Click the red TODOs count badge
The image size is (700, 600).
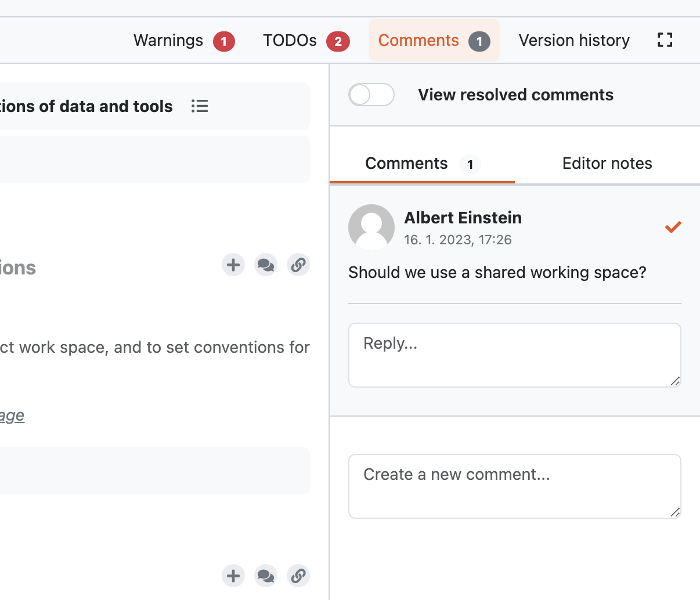[x=338, y=42]
